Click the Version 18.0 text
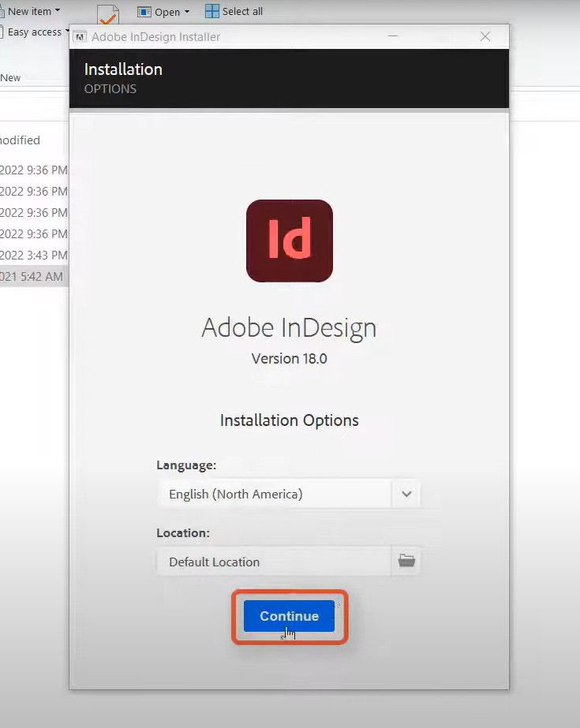 pyautogui.click(x=290, y=358)
